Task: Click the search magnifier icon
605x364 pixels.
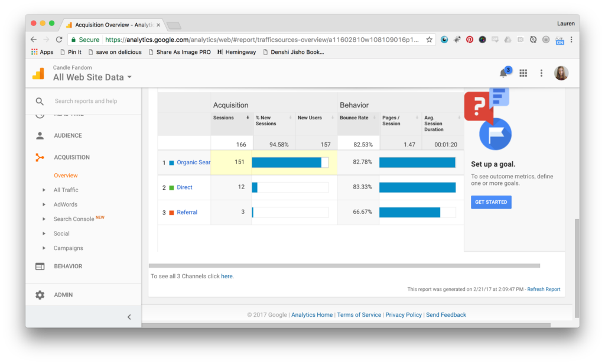Action: (40, 101)
